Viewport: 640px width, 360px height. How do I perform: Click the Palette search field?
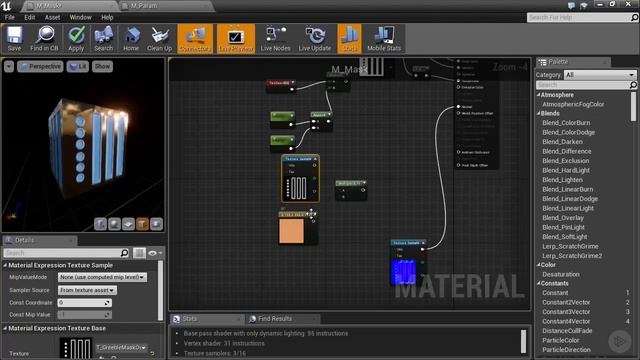586,85
